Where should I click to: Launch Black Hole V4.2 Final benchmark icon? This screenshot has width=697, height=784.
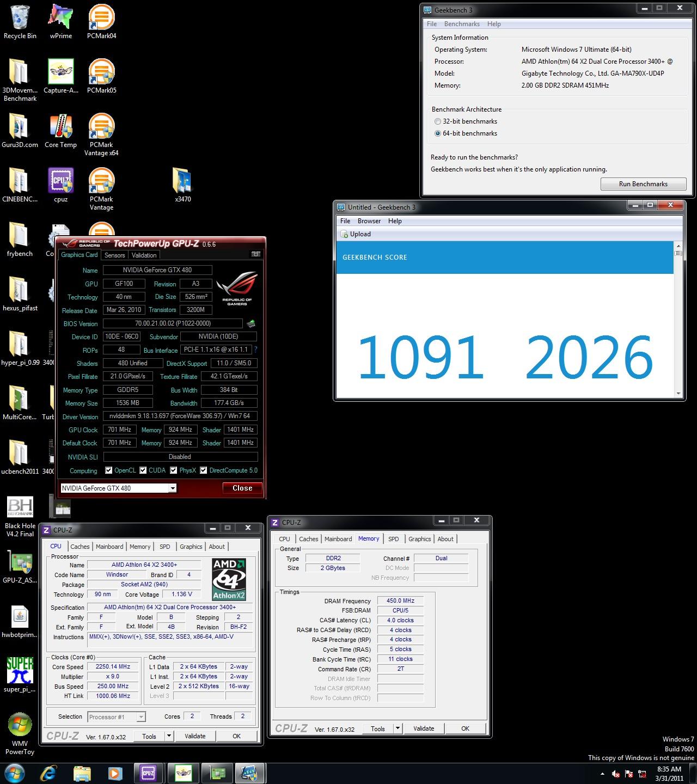click(x=20, y=516)
